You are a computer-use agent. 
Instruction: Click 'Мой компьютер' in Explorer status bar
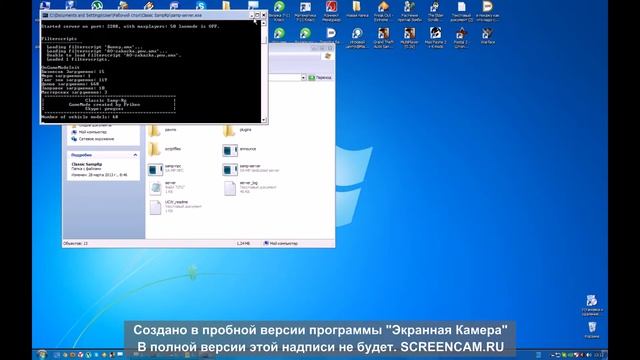point(281,243)
